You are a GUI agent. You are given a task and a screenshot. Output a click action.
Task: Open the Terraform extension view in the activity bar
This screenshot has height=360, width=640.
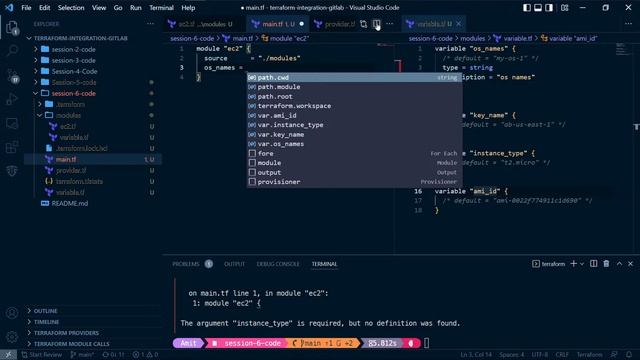[12, 171]
